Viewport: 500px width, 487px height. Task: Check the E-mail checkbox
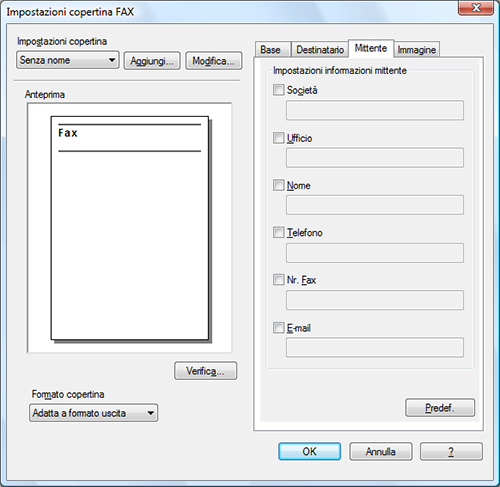278,328
